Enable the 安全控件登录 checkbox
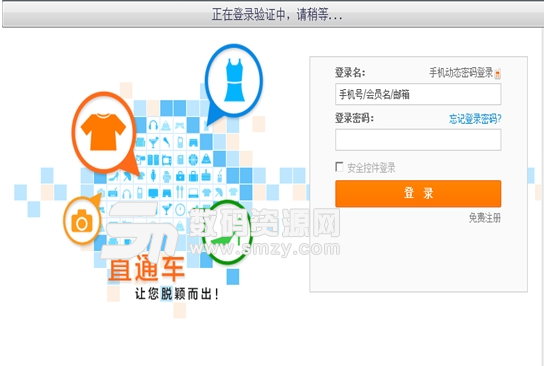 339,167
